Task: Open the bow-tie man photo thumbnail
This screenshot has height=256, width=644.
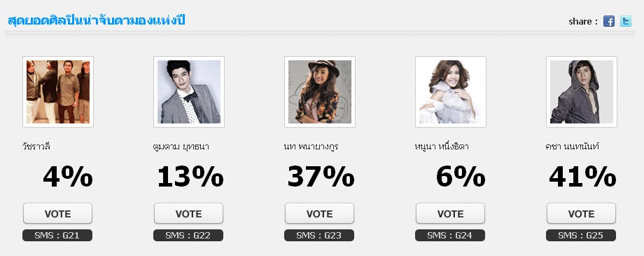Action: (x=189, y=92)
